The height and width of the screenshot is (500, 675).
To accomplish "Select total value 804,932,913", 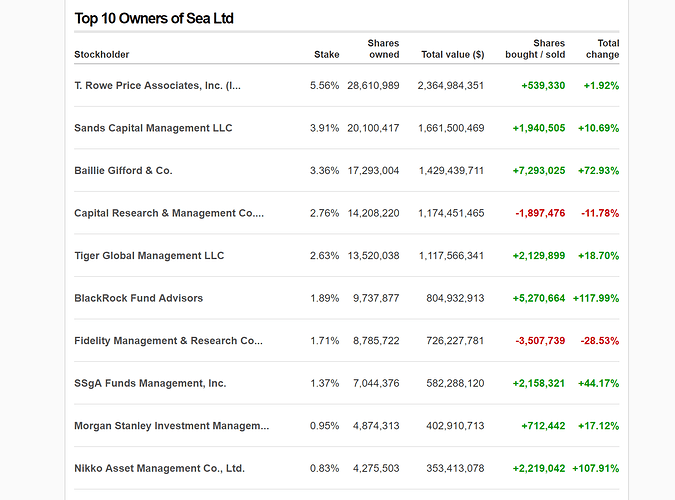I will (x=455, y=298).
